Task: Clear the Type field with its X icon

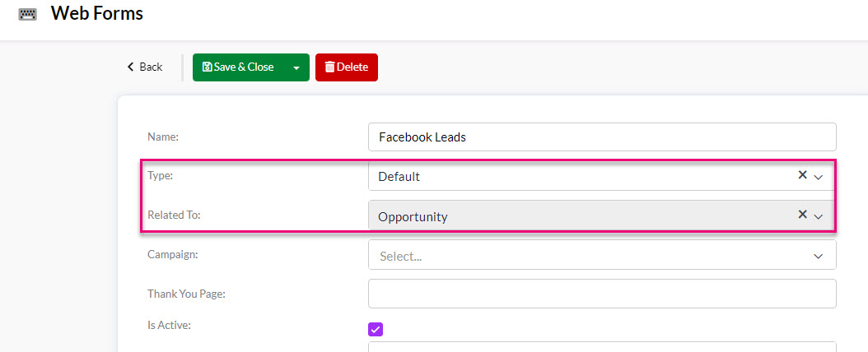Action: (x=802, y=175)
